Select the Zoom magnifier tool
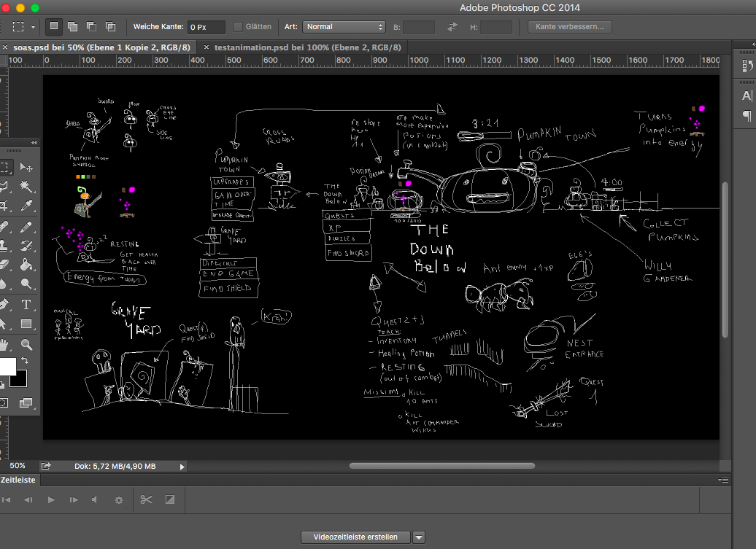Screen dimensions: 756x549 (26, 344)
